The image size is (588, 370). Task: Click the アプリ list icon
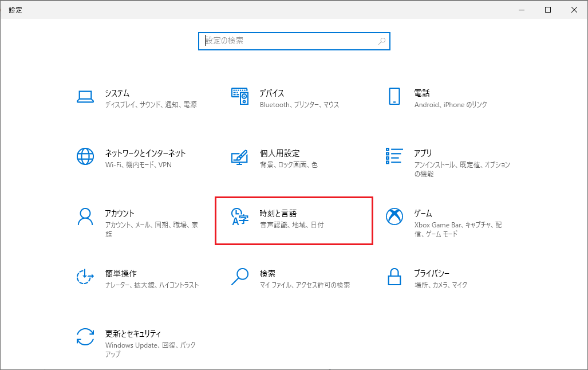coord(394,157)
